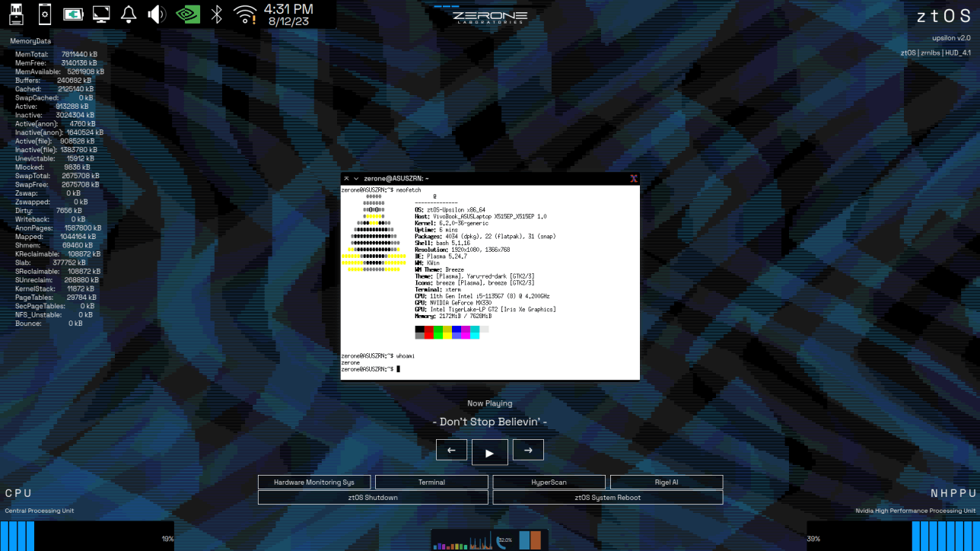Viewport: 980px width, 551px height.
Task: Launch Hardware Monitoring Sys
Action: 314,482
